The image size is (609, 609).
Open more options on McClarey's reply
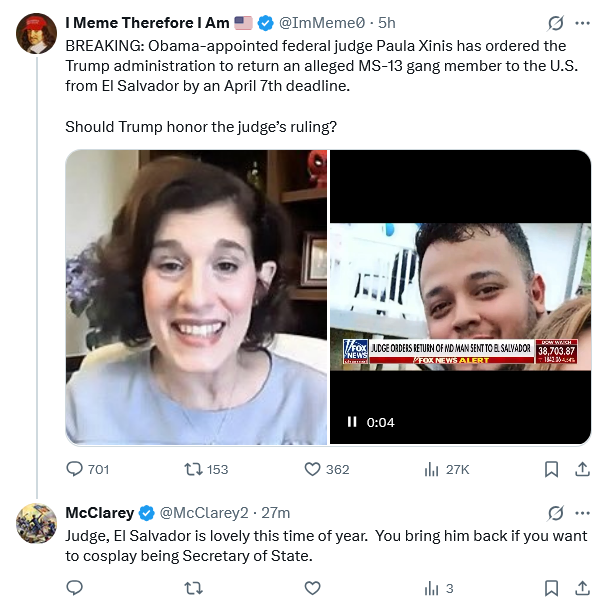click(x=583, y=513)
